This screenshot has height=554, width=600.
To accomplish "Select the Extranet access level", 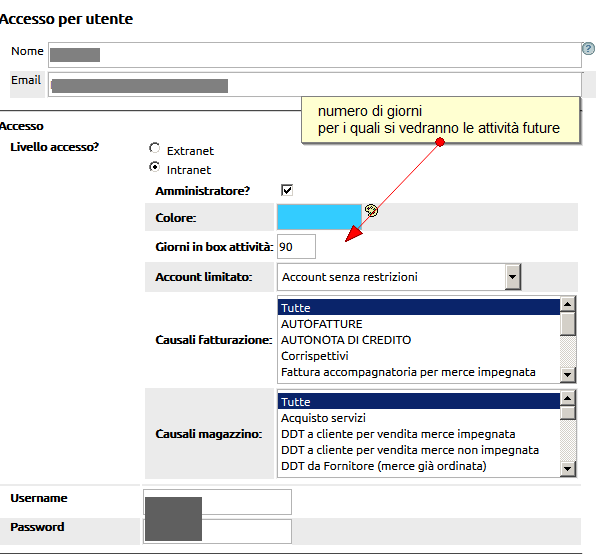I will point(155,148).
